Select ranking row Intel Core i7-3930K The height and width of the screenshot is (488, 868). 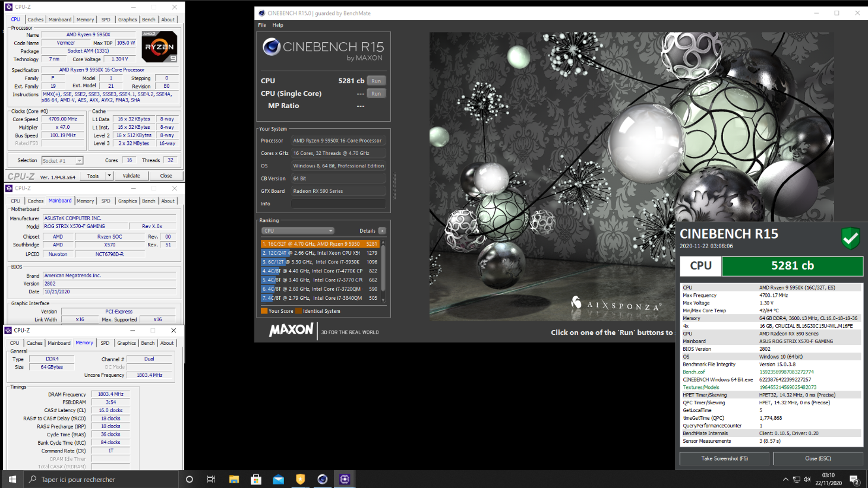(320, 262)
